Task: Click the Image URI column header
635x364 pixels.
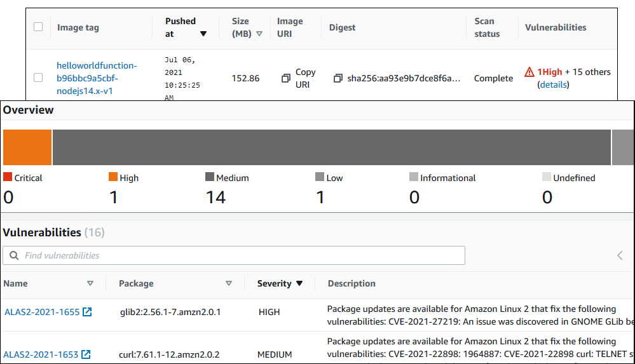Action: [x=290, y=27]
